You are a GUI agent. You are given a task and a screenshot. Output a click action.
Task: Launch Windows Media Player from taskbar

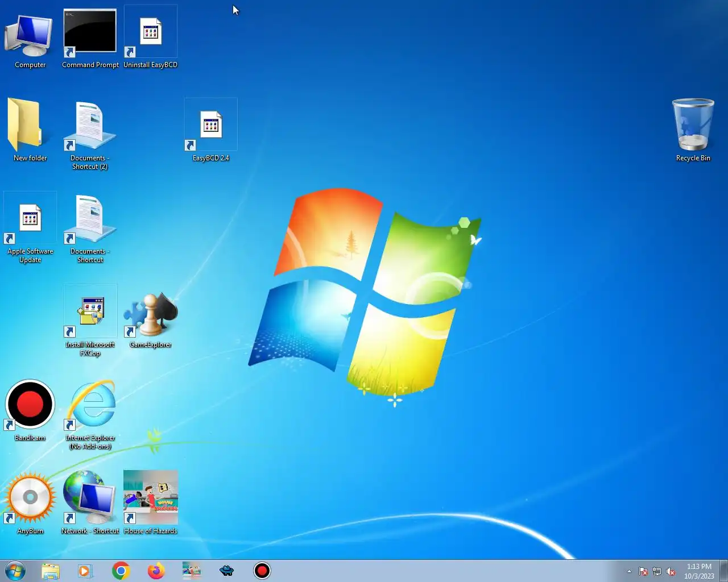tap(85, 571)
